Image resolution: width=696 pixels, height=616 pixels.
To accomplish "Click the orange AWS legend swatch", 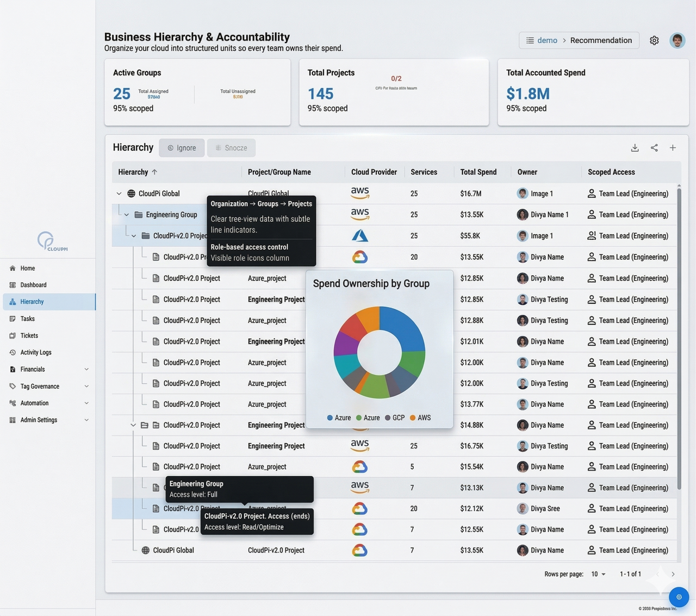I will coord(413,418).
